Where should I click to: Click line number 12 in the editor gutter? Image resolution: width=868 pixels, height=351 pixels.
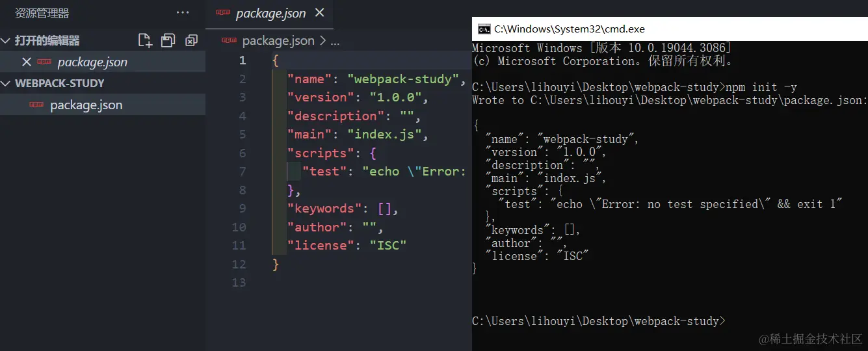pos(239,264)
